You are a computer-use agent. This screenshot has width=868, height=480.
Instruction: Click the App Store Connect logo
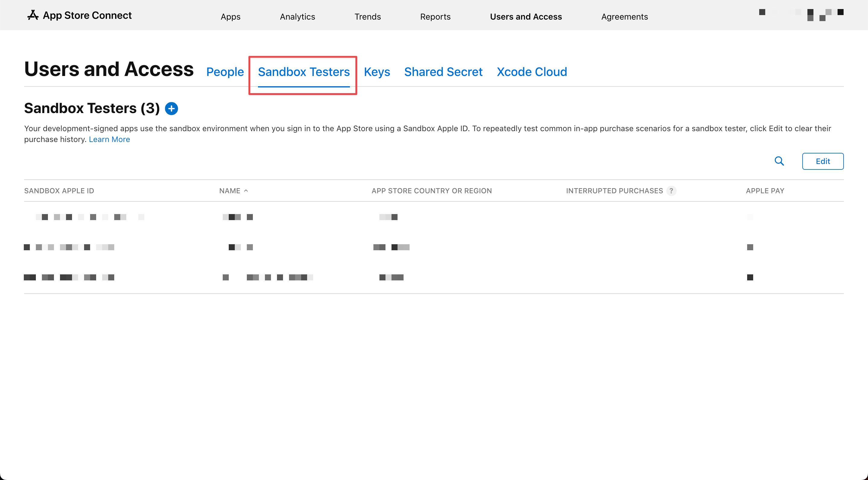pos(33,15)
